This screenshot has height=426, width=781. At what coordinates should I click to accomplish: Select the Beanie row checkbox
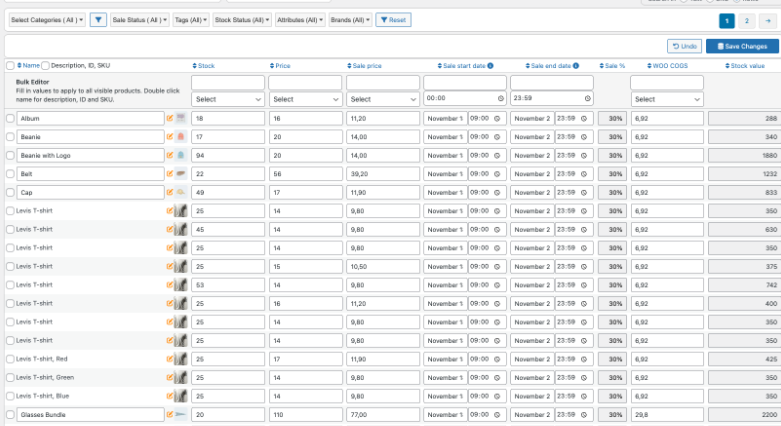tap(10, 137)
